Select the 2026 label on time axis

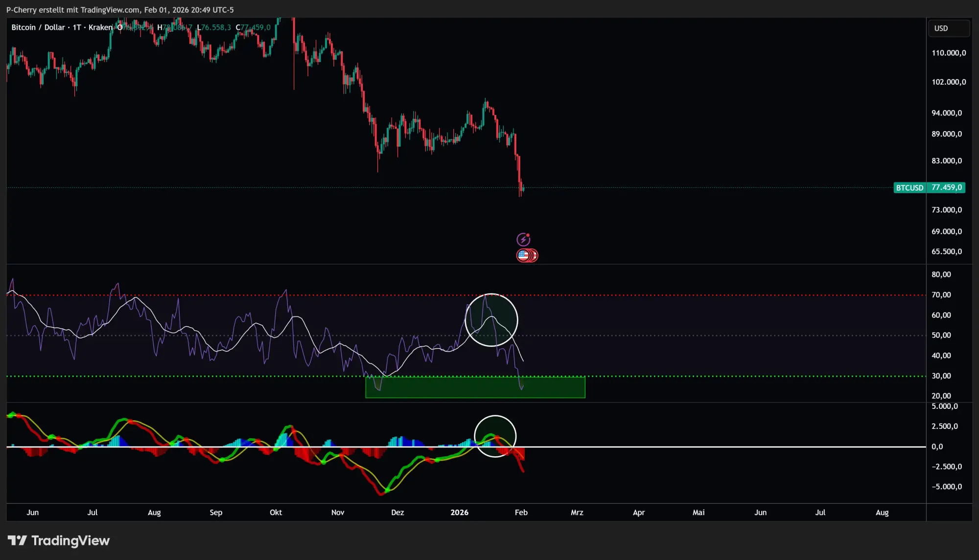tap(459, 513)
